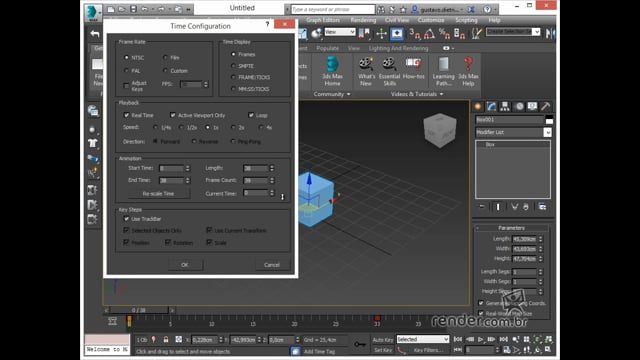Toggle the selection lock padlock icon

click(166, 340)
